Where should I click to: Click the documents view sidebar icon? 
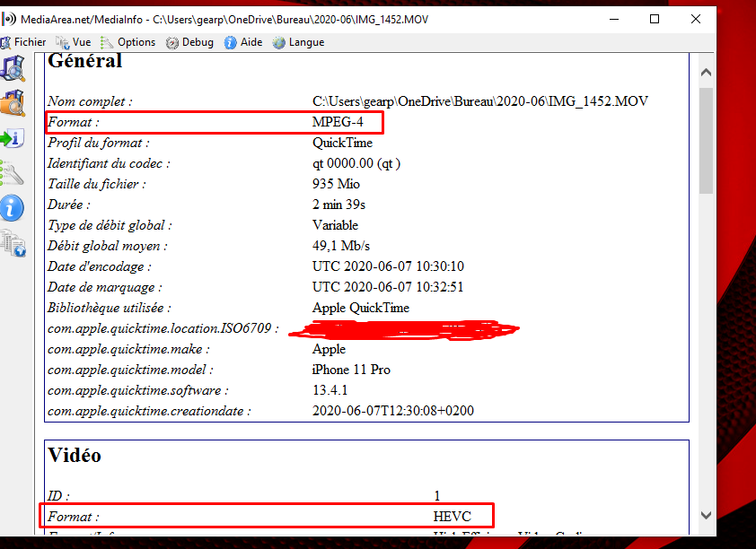tap(13, 243)
